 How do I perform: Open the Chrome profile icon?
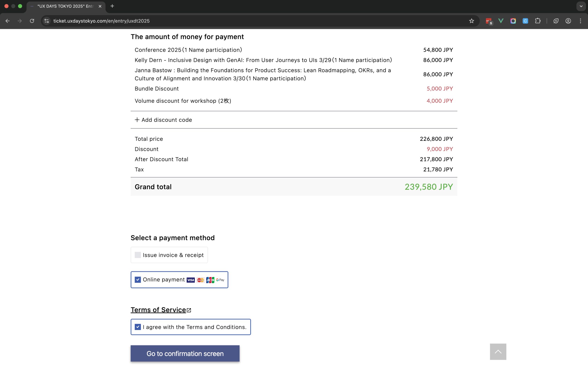[x=568, y=21]
